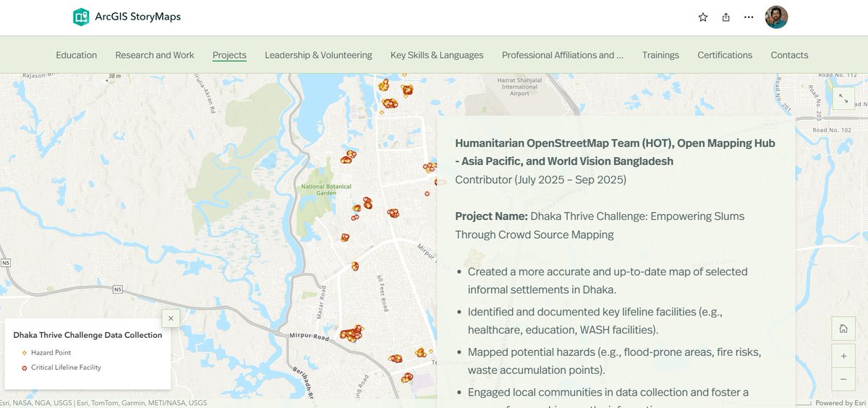
Task: Click the Hazard Point legend label
Action: [51, 353]
